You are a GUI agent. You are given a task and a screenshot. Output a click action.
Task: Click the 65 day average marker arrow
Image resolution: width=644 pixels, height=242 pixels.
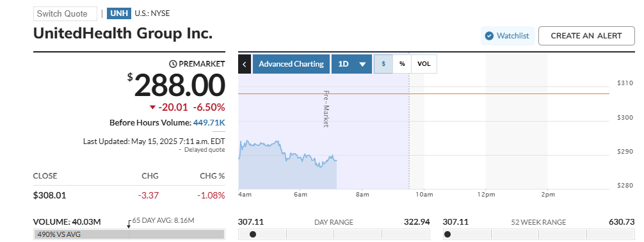tap(129, 224)
